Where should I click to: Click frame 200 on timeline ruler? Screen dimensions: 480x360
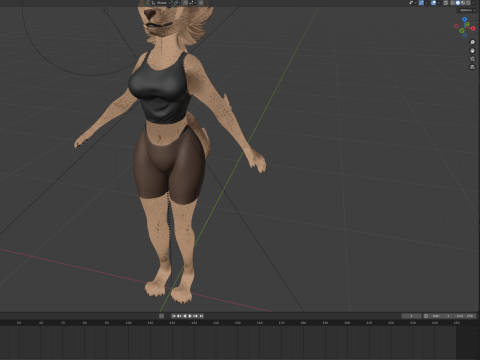pos(347,323)
